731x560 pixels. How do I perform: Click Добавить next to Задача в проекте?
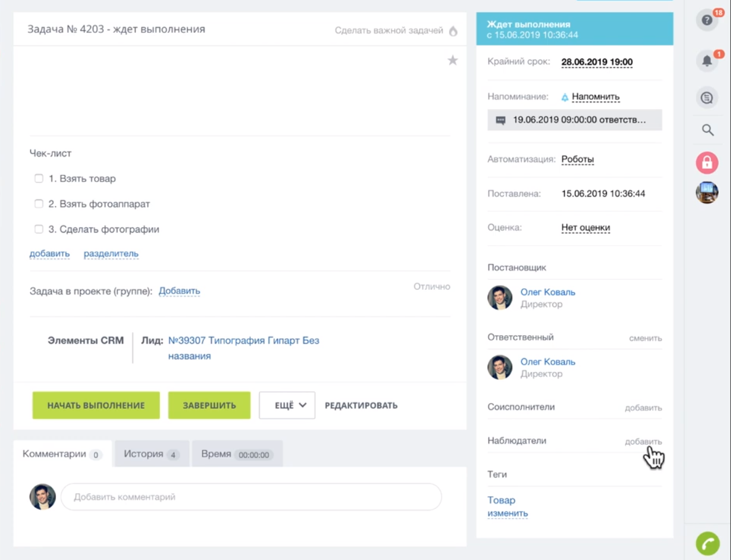[x=180, y=291]
